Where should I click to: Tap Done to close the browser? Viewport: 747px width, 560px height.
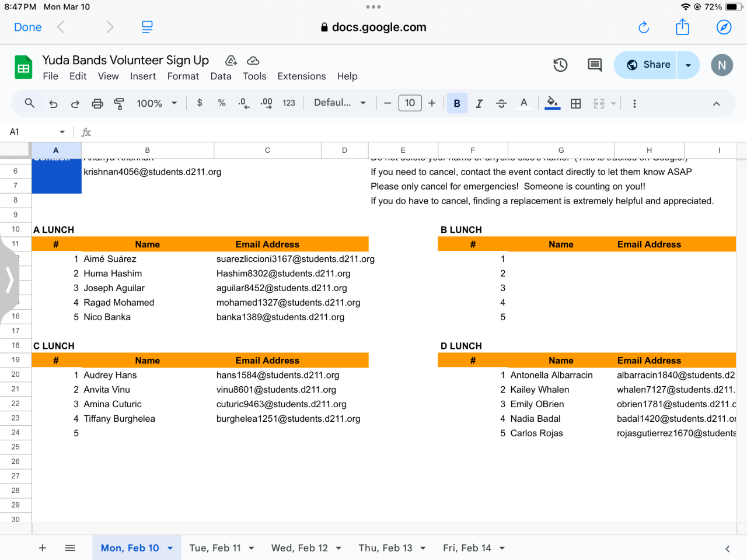tap(27, 27)
